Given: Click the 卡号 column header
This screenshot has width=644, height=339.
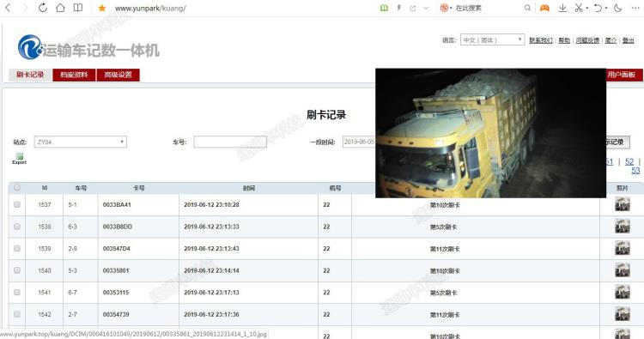Looking at the screenshot, I should [x=138, y=188].
